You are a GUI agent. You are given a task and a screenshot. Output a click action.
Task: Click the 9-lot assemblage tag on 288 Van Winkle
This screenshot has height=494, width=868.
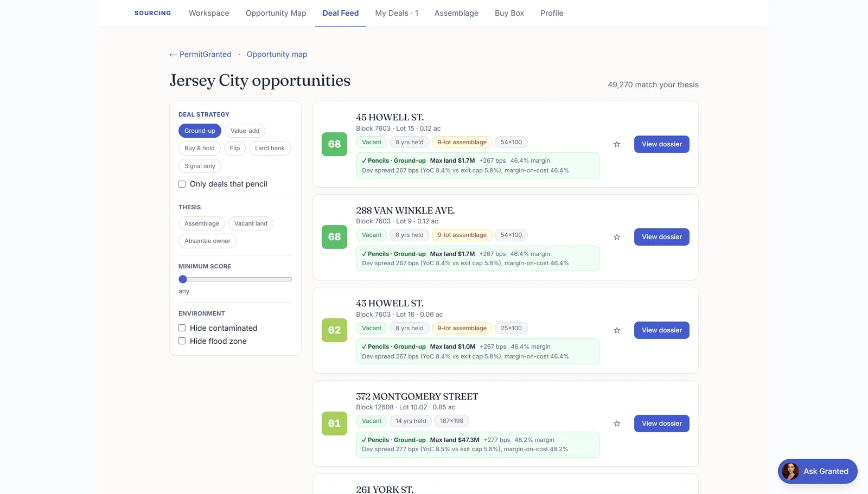(462, 235)
